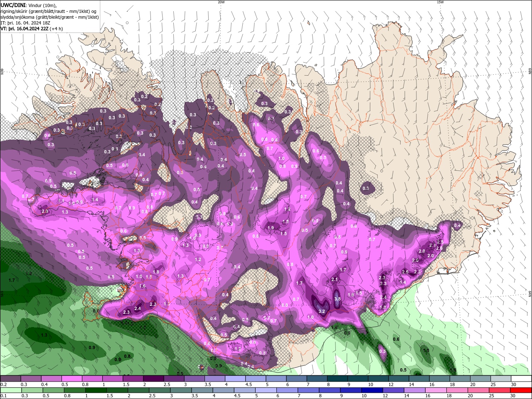Pick the palest green rain swatch at 0.1
This screenshot has width=532, height=399.
[x=11, y=390]
